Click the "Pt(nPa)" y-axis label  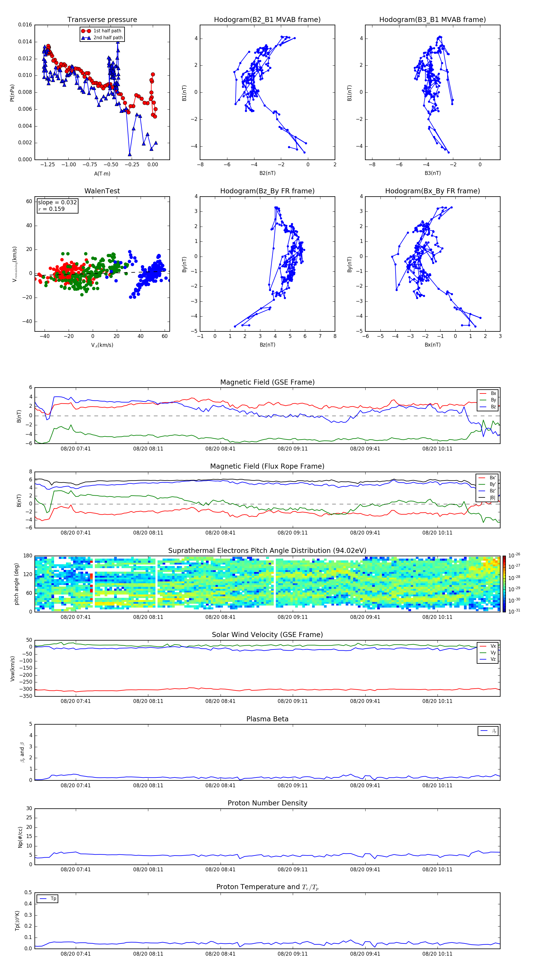[x=12, y=93]
